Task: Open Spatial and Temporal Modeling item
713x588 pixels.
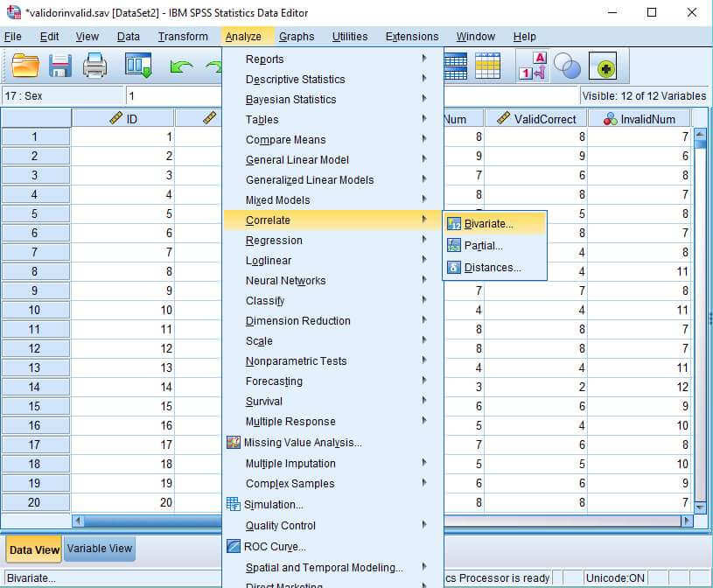Action: [332, 567]
